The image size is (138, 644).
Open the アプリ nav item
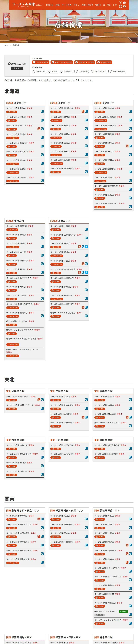pos(76,5)
